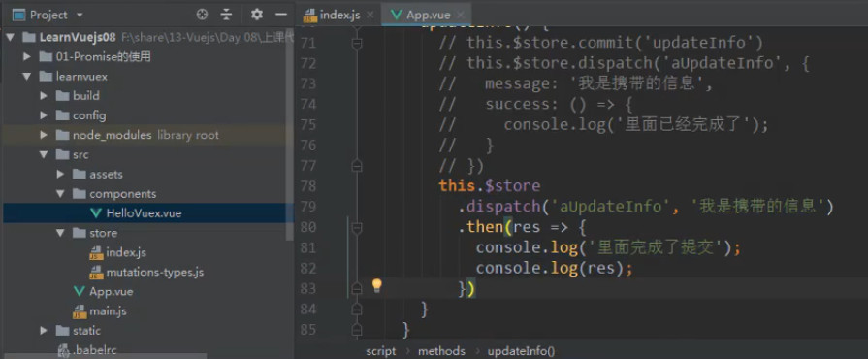Image resolution: width=868 pixels, height=359 pixels.
Task: Click the assets folder icon
Action: (80, 175)
